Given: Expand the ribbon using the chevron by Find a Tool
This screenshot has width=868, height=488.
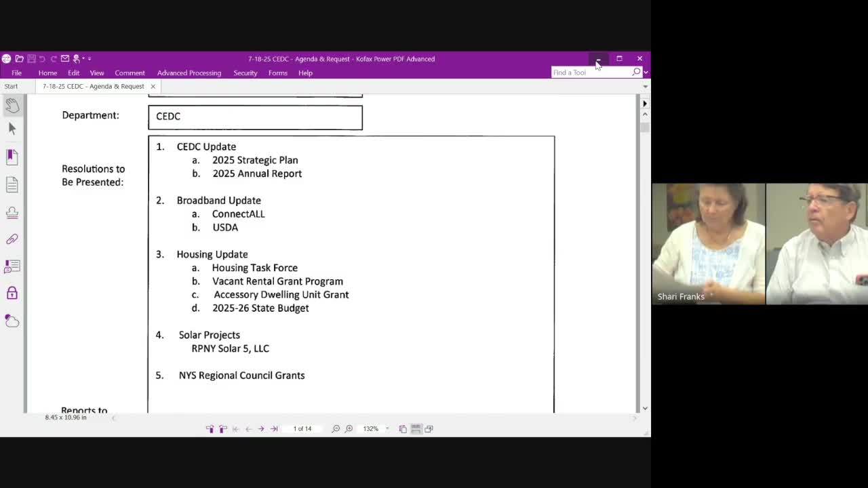Looking at the screenshot, I should (x=646, y=73).
